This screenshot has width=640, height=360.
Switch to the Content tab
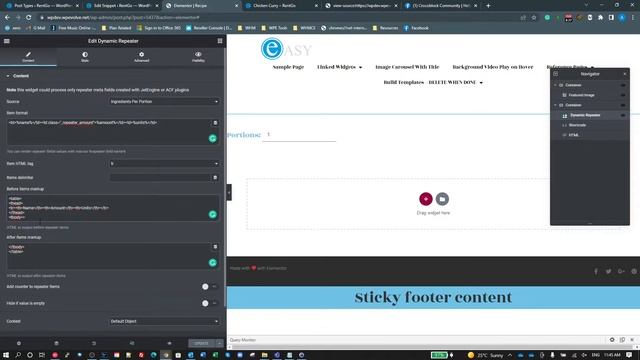(28, 57)
